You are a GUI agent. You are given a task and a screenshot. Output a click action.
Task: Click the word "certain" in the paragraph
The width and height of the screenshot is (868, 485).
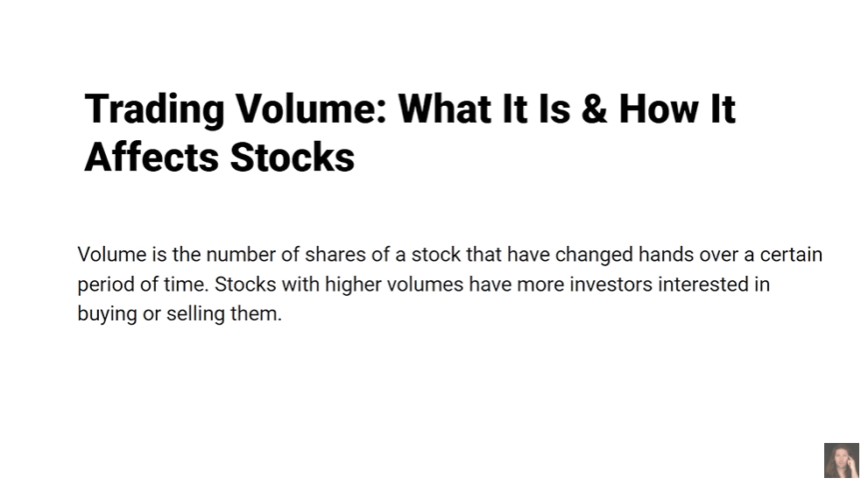coord(791,255)
